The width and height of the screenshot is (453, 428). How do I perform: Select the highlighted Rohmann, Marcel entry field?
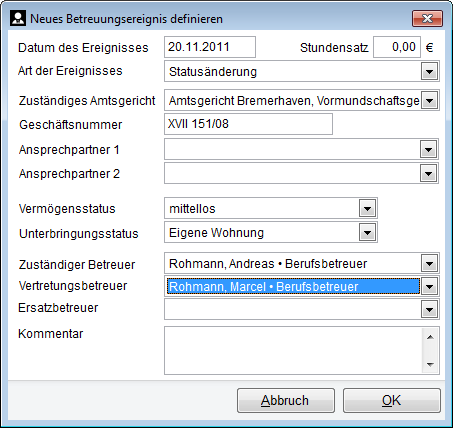[293, 286]
